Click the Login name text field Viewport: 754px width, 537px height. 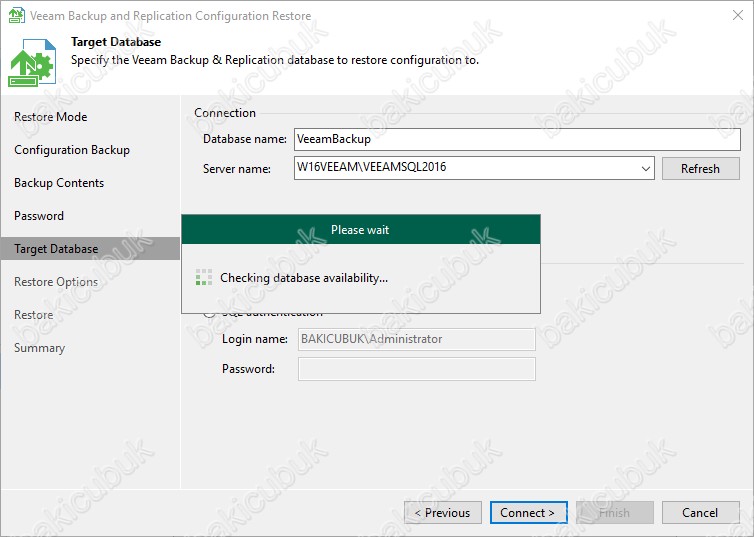[417, 339]
